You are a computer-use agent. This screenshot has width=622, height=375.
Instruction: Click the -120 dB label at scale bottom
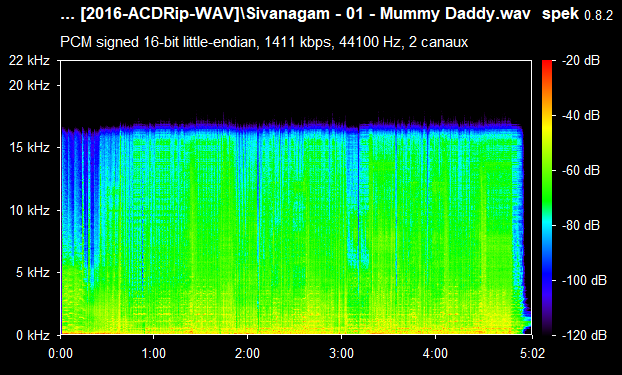pyautogui.click(x=584, y=335)
